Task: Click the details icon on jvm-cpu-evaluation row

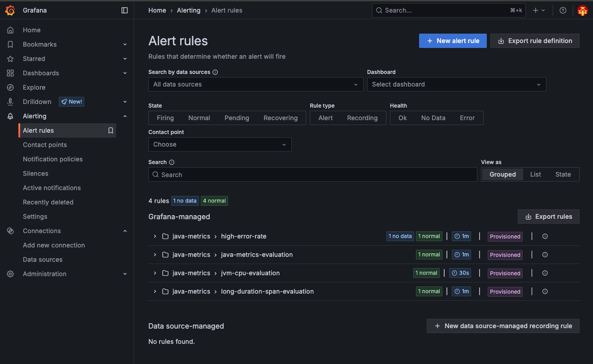Action: point(545,273)
